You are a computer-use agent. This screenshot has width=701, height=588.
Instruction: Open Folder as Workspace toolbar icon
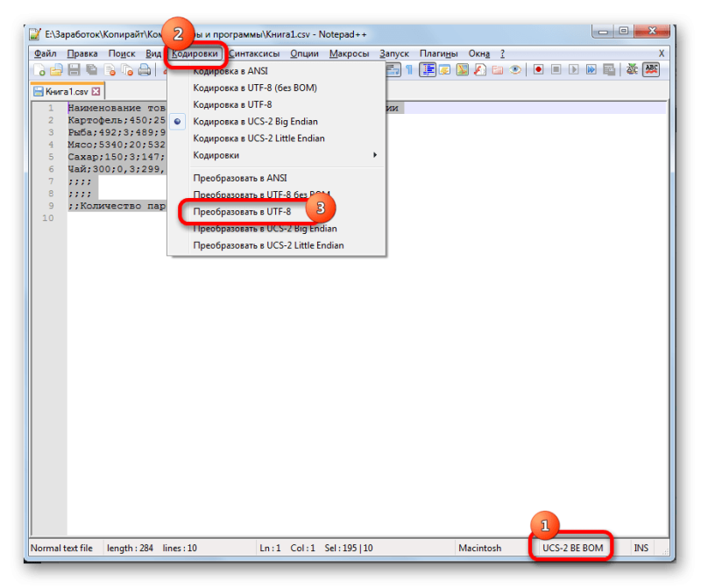[498, 70]
